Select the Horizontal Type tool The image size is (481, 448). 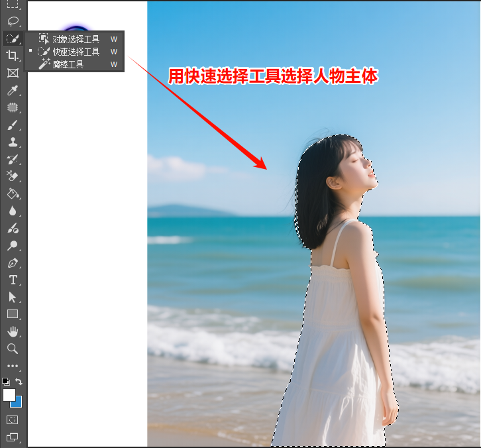pos(12,280)
